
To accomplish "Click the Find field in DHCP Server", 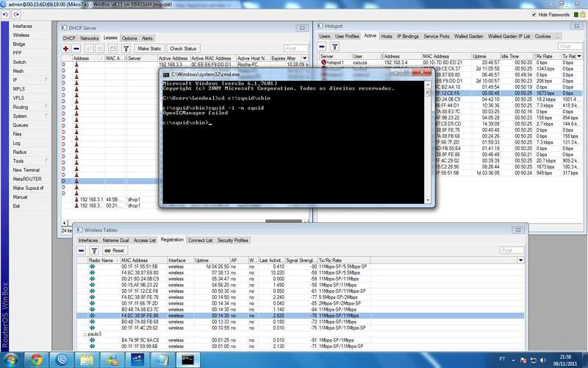I will 295,49.
